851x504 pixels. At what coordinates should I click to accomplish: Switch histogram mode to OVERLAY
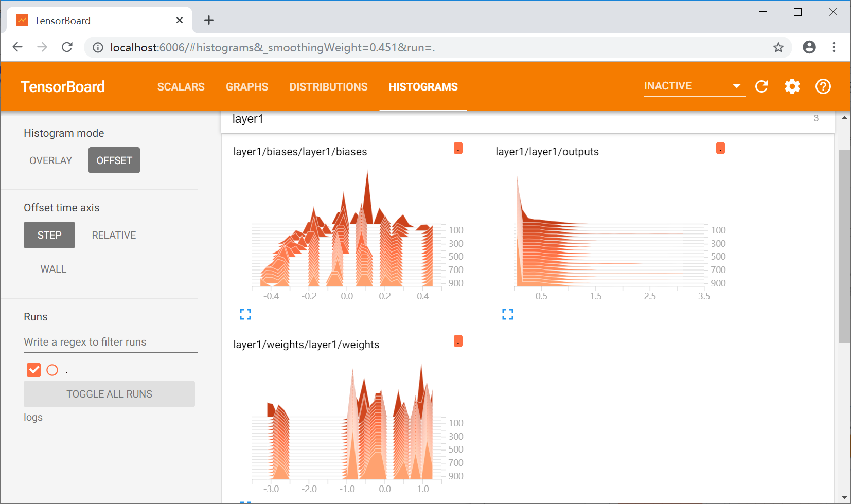tap(50, 160)
